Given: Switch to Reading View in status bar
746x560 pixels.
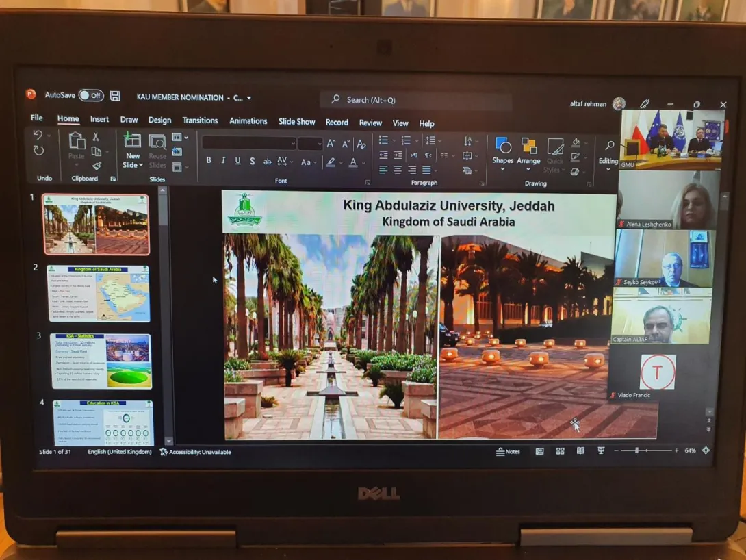Looking at the screenshot, I should pos(580,451).
